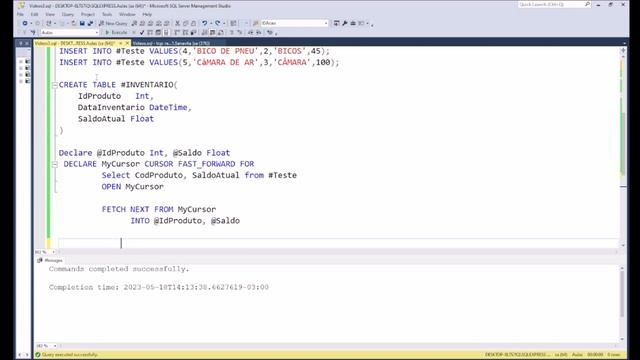Viewport: 640px width, 360px height.
Task: Click the Undo arrow icon
Action: click(204, 23)
